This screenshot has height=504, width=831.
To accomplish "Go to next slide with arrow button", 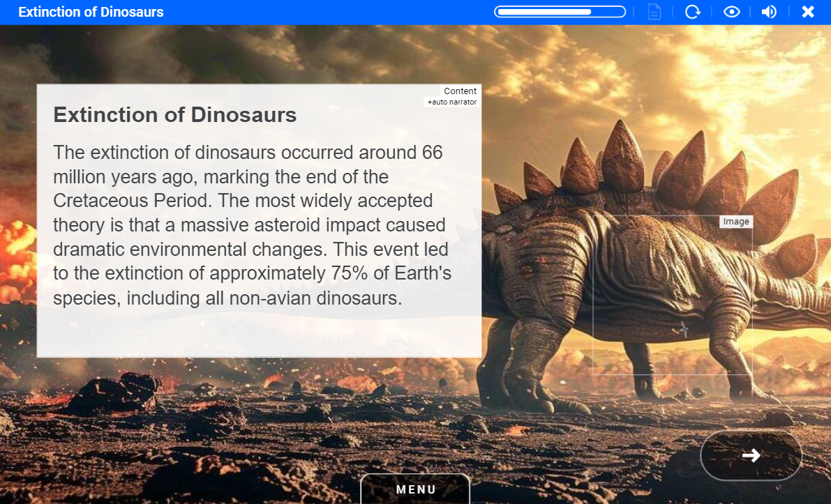I will [x=751, y=455].
